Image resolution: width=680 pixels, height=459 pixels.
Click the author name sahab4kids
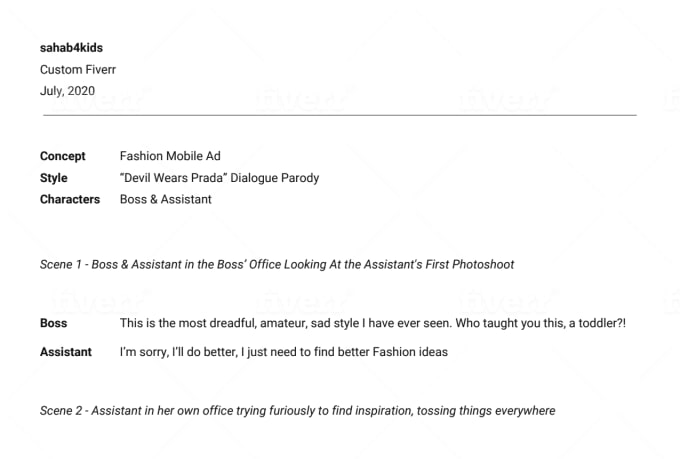[72, 48]
